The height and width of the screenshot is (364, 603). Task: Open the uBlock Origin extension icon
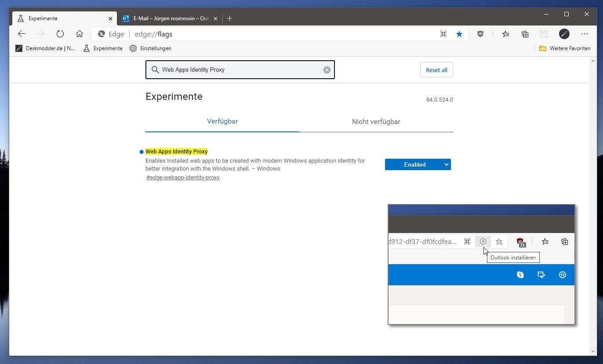click(x=480, y=34)
